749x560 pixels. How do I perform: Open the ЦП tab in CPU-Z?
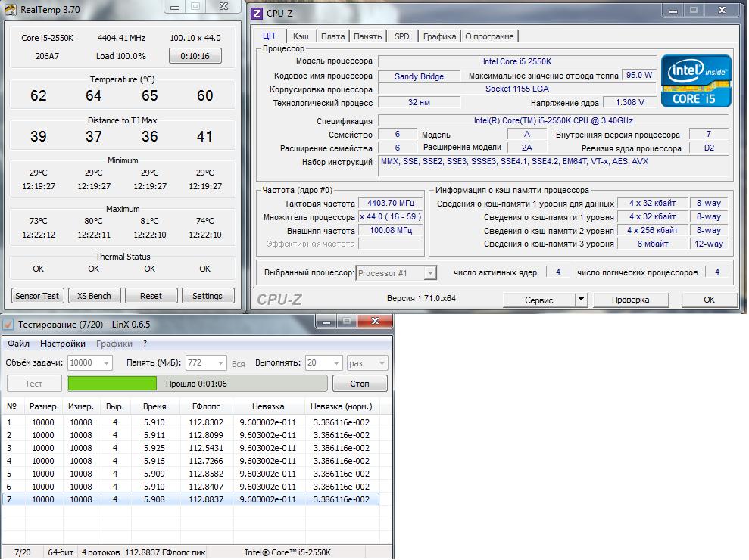(x=269, y=36)
